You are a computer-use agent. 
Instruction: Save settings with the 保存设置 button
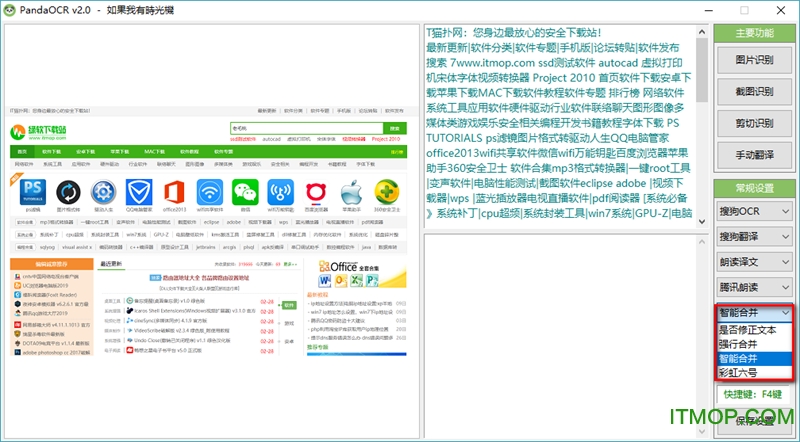pyautogui.click(x=754, y=421)
